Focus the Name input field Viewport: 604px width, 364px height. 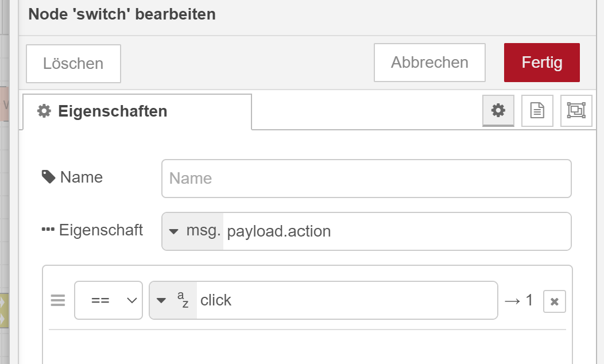click(x=366, y=179)
